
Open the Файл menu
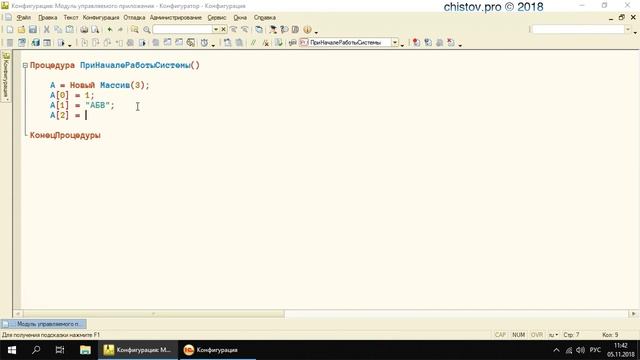pyautogui.click(x=24, y=18)
